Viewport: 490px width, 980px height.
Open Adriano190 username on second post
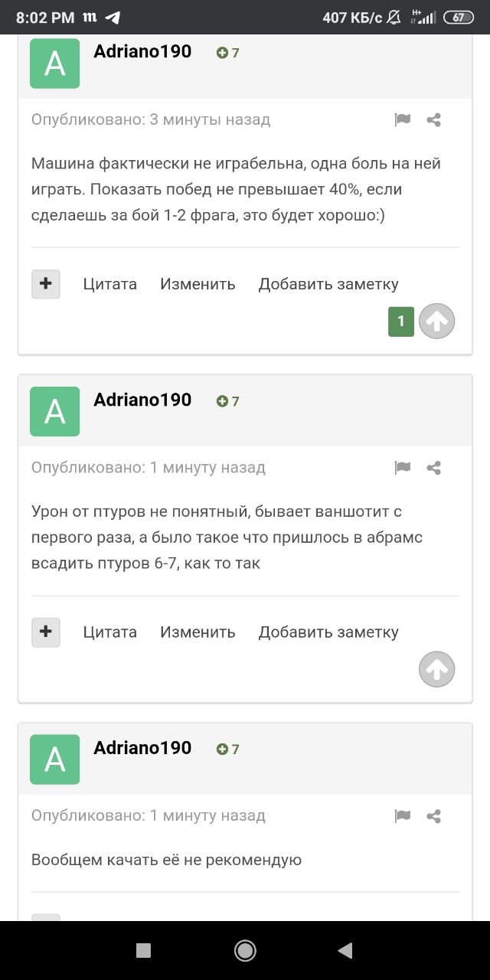coord(142,400)
